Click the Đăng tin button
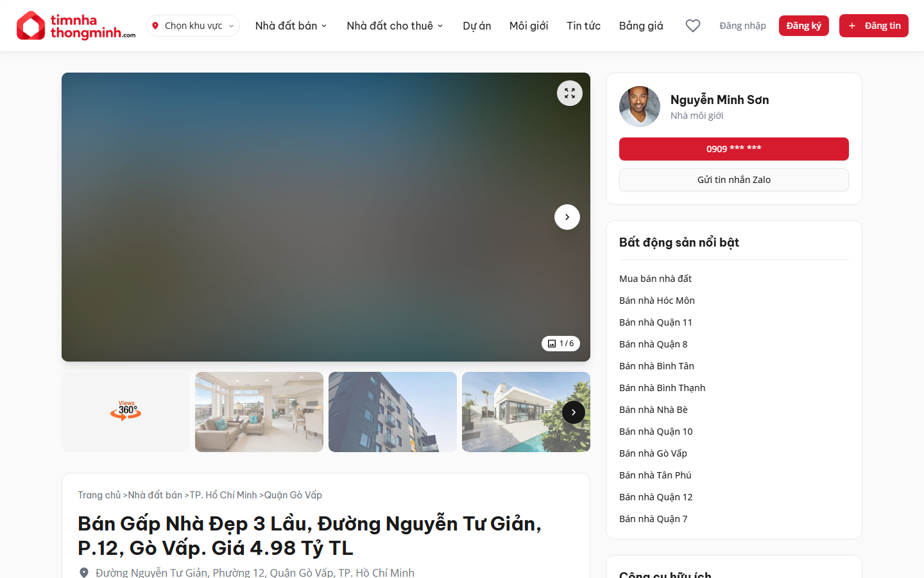Image resolution: width=924 pixels, height=578 pixels. [x=874, y=26]
